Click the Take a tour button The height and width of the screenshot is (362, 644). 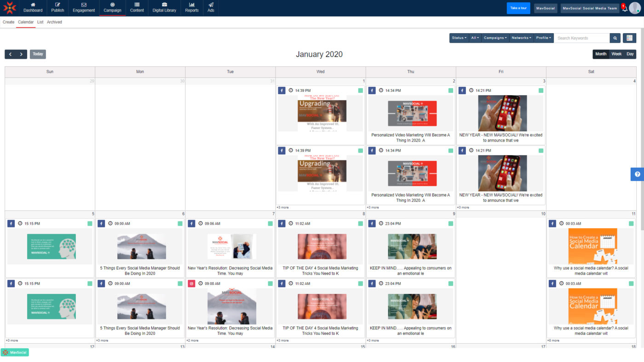[518, 8]
